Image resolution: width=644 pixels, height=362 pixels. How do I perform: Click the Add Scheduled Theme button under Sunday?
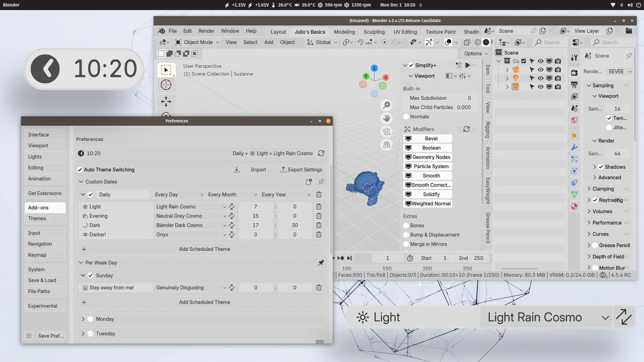204,302
